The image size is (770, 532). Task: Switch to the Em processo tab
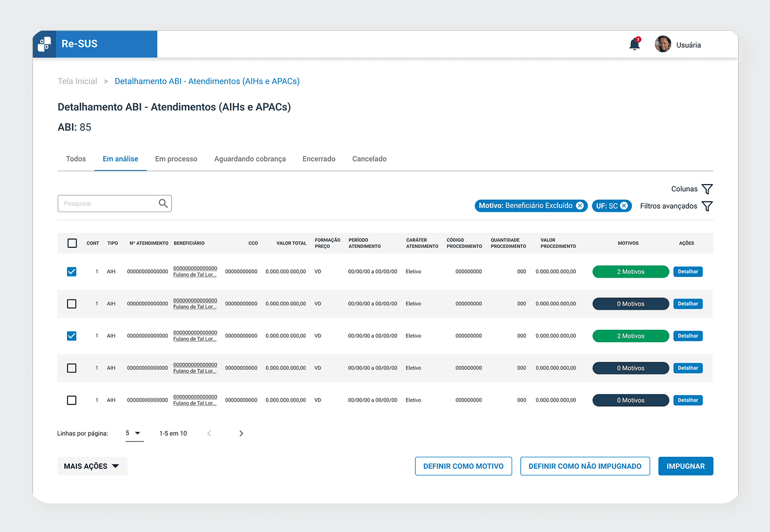click(x=176, y=159)
